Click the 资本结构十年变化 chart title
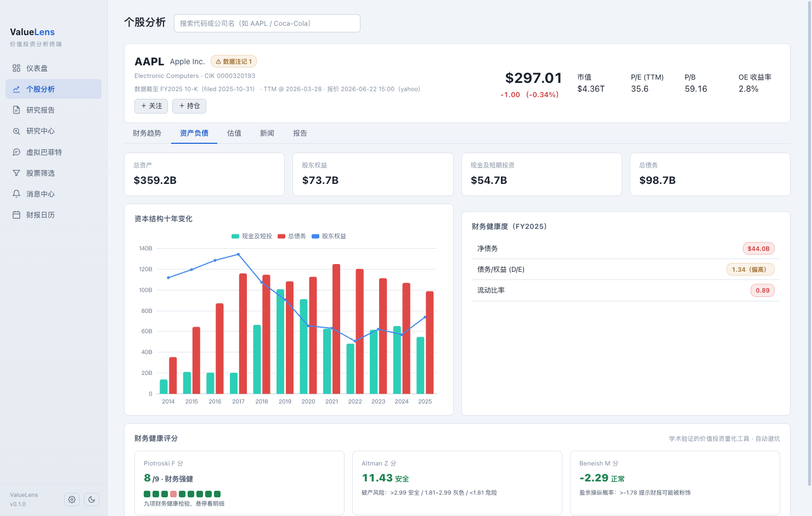Screen dimensions: 812x516 click(163, 219)
